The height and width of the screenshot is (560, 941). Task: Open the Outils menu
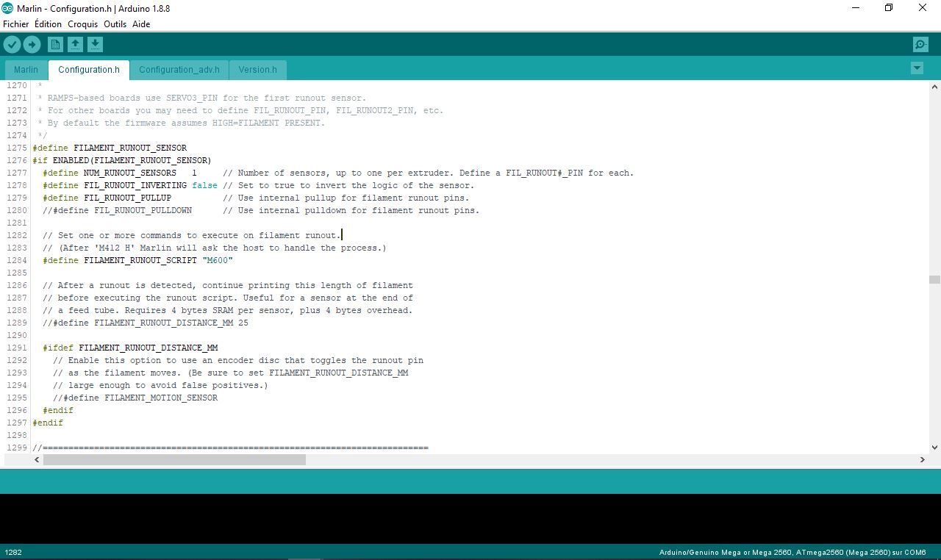tap(115, 24)
